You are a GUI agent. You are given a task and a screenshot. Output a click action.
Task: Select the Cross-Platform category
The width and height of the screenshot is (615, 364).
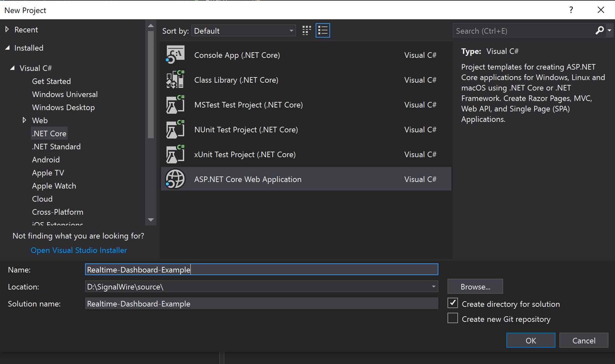(x=58, y=212)
